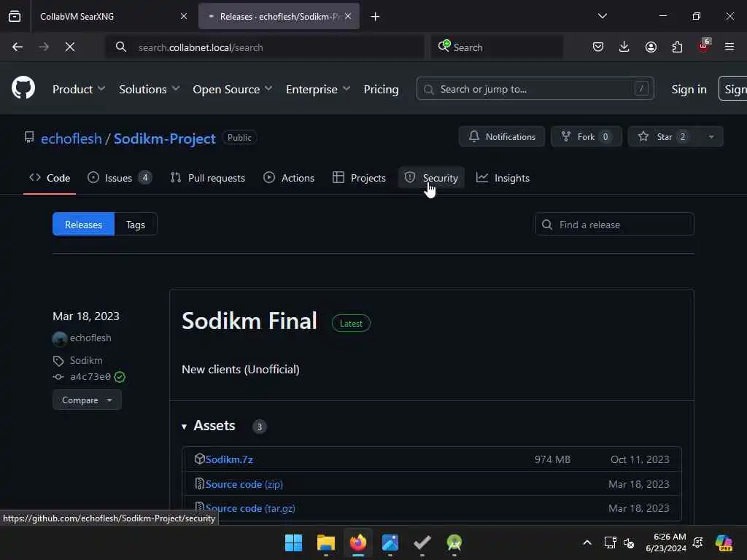
Task: Focus the Find a release field
Action: pyautogui.click(x=614, y=225)
